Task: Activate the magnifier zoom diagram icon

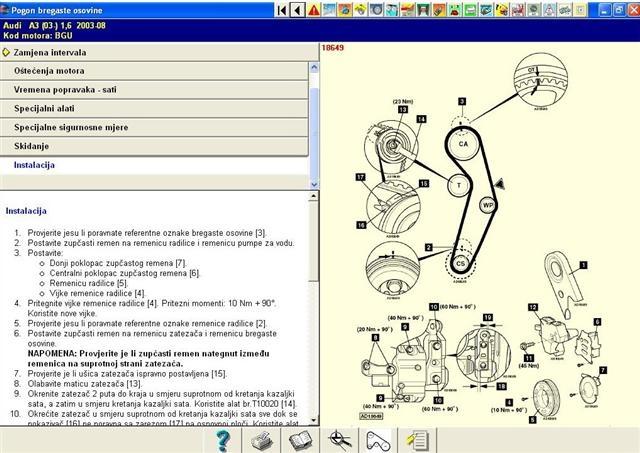Action: click(340, 440)
